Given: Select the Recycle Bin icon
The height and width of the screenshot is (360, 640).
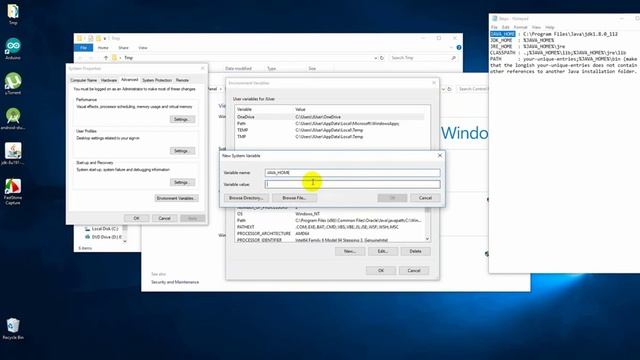Looking at the screenshot, I should tap(13, 329).
